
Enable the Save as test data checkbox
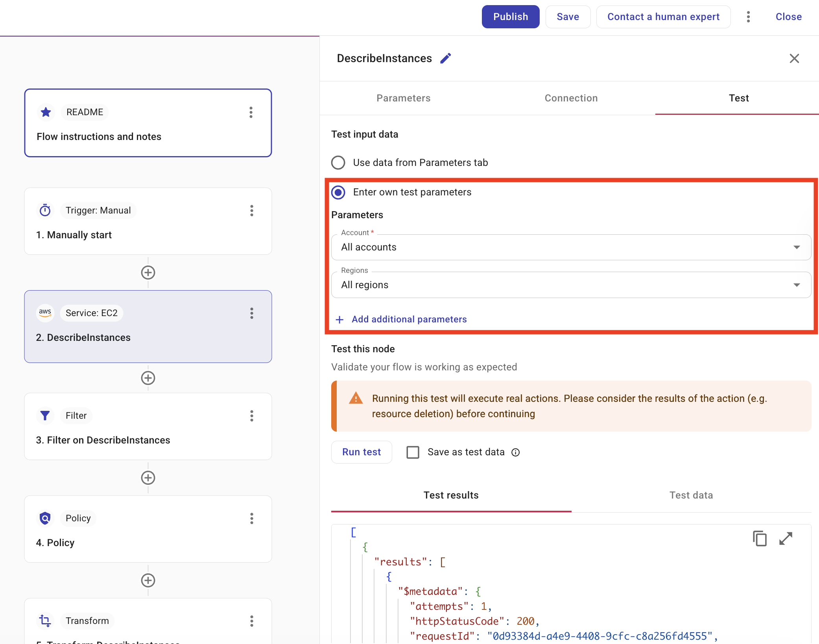click(x=413, y=452)
